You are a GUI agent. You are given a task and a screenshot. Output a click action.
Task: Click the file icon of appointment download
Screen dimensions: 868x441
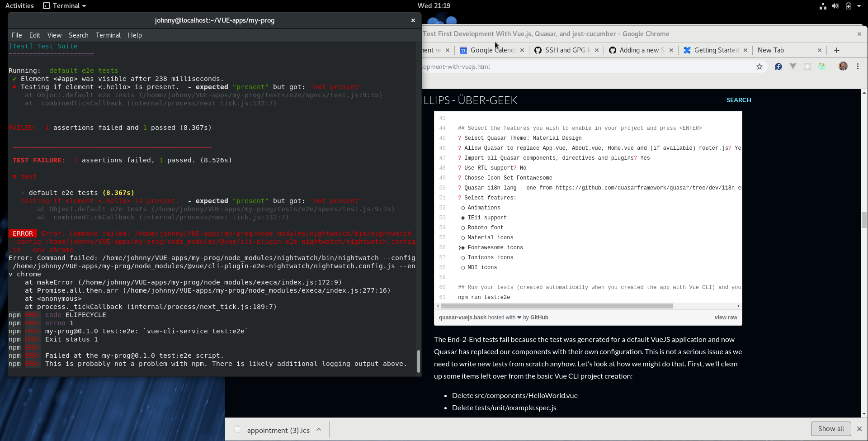click(x=237, y=430)
